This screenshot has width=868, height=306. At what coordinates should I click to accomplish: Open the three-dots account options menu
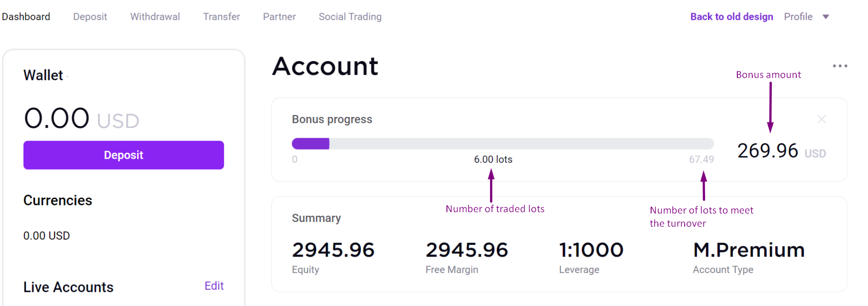pos(840,66)
